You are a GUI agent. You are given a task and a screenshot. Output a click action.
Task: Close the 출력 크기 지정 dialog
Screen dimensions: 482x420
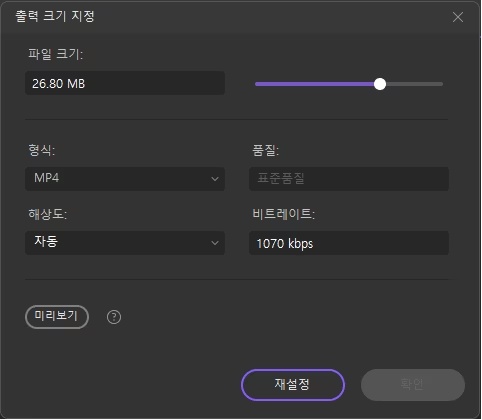coord(458,17)
